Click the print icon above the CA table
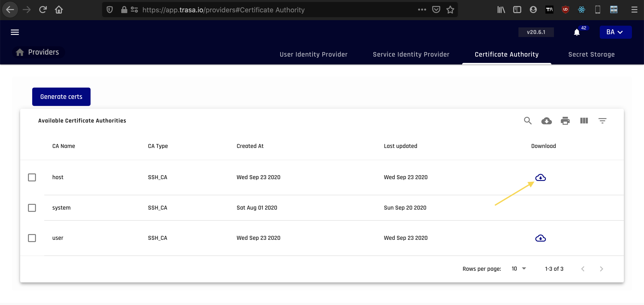 pyautogui.click(x=565, y=121)
